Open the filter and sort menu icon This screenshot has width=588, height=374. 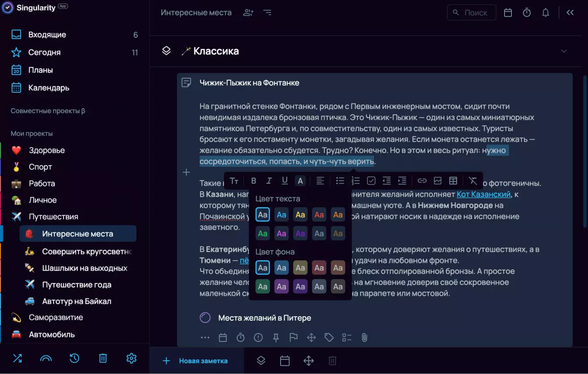(267, 13)
